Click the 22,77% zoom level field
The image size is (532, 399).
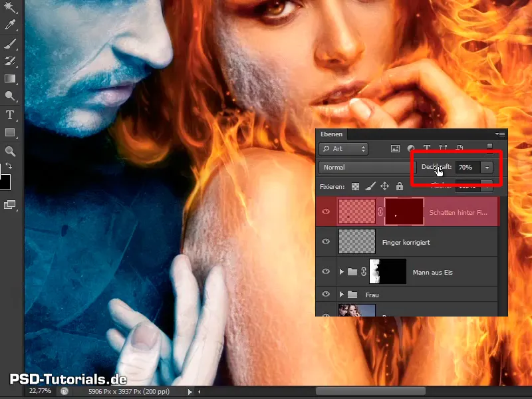pos(40,391)
